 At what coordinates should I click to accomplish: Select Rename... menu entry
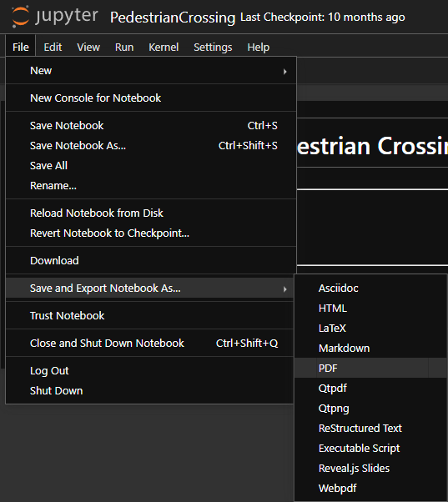[151, 186]
